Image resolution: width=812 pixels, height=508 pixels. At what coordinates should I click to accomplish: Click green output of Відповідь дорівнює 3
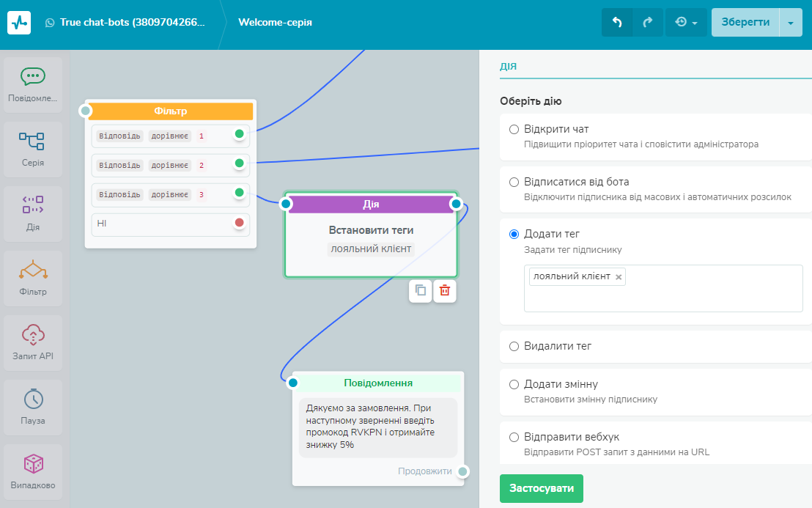point(239,193)
